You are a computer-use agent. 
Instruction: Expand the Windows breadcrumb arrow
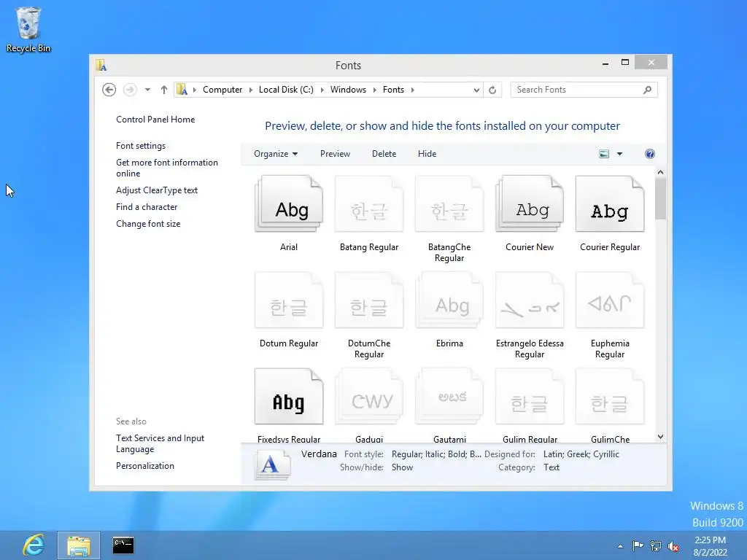374,90
